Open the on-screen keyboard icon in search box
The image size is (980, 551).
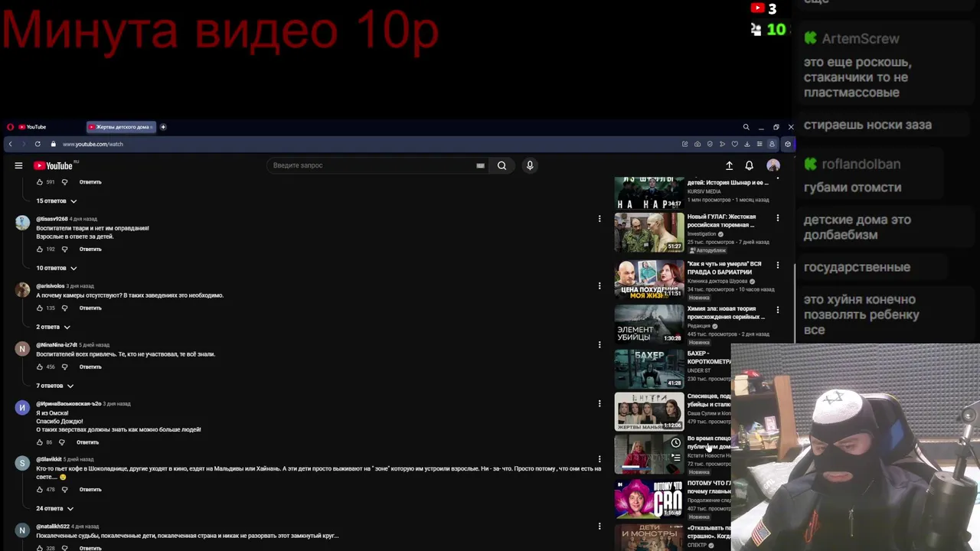[480, 165]
